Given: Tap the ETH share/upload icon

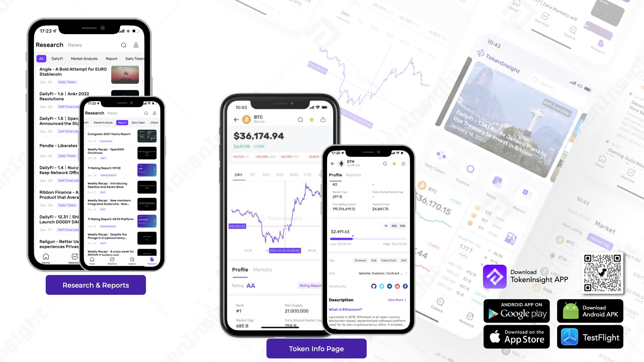Looking at the screenshot, I should [x=404, y=164].
